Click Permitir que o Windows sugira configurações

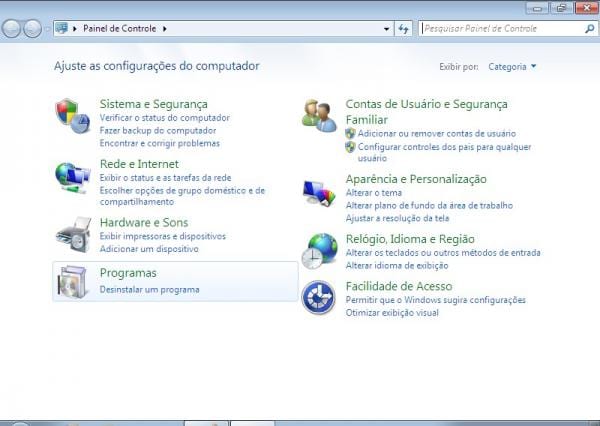point(435,300)
